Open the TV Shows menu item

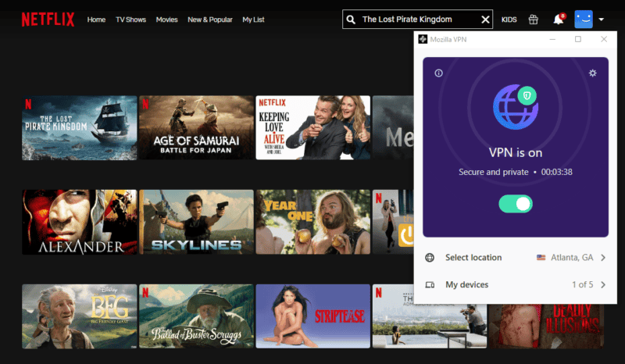pyautogui.click(x=130, y=20)
